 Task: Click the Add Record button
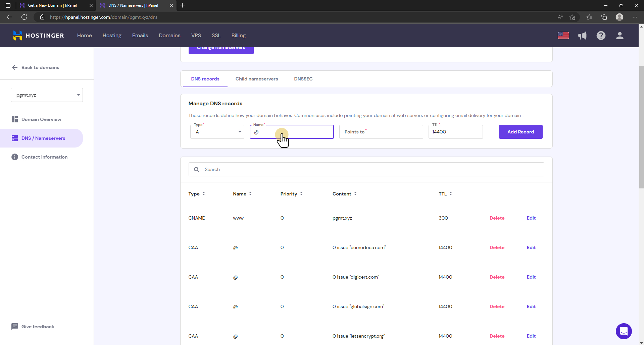521,132
